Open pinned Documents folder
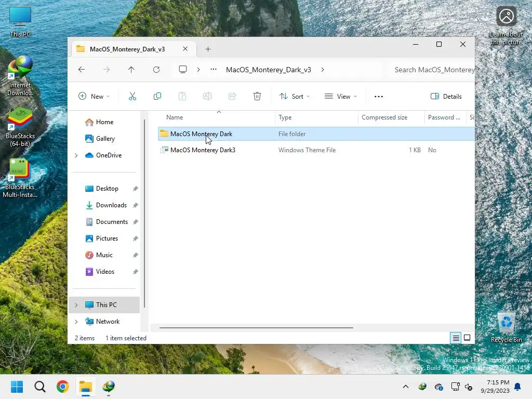Viewport: 532px width, 399px height. [x=112, y=221]
